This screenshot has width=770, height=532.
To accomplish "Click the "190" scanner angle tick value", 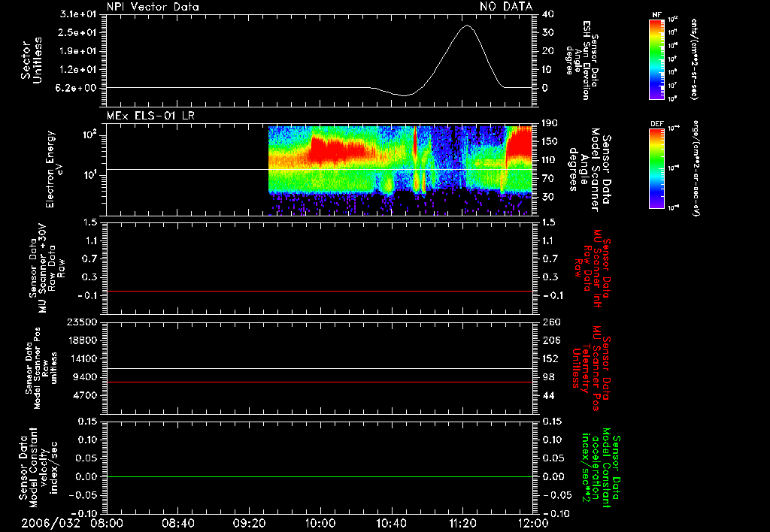I will point(550,123).
